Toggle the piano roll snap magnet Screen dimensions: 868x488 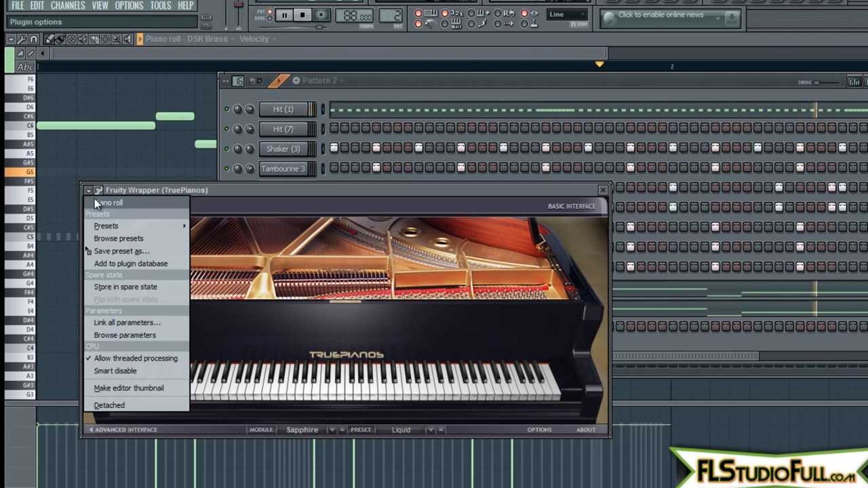[x=33, y=39]
